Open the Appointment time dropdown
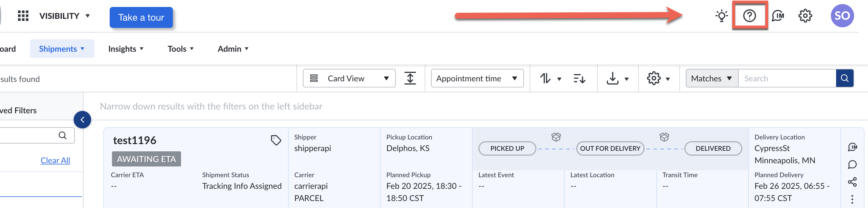 477,78
